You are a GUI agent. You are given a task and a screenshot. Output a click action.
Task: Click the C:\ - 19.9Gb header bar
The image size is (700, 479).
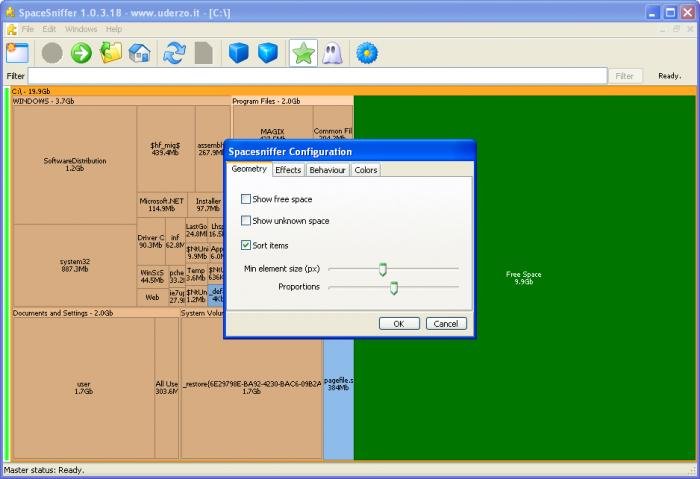(353, 91)
